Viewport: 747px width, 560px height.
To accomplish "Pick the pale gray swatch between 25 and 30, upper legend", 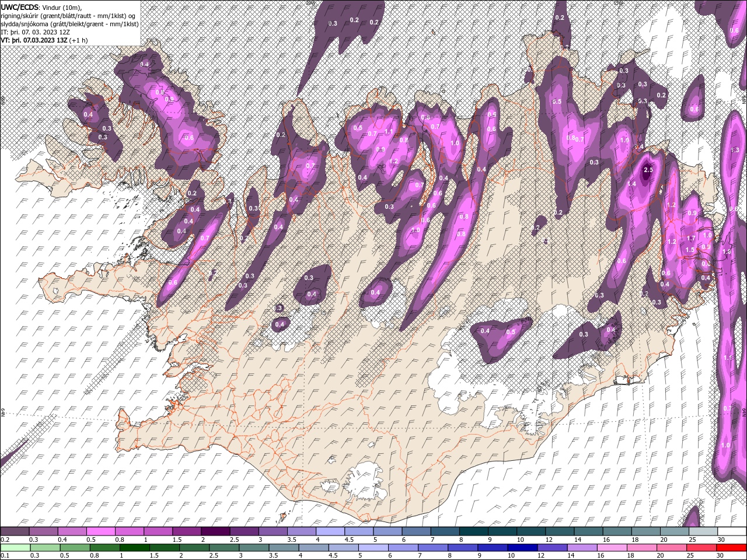I will click(703, 531).
